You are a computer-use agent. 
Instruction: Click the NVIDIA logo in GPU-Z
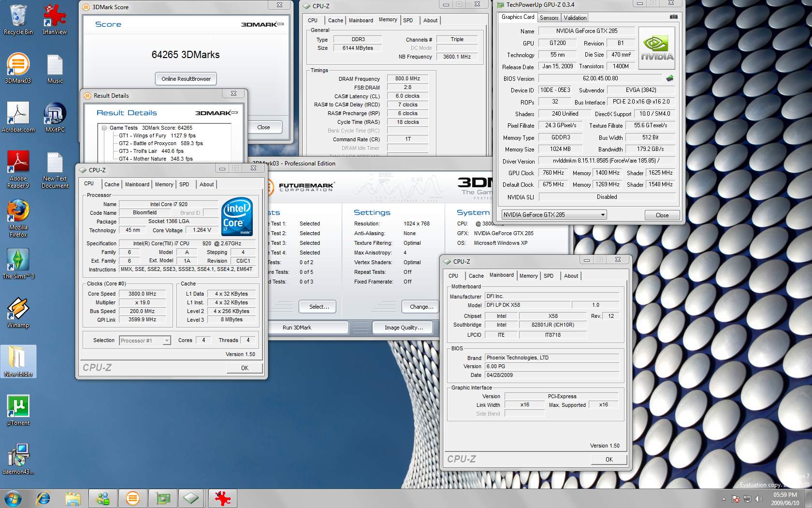[x=657, y=49]
